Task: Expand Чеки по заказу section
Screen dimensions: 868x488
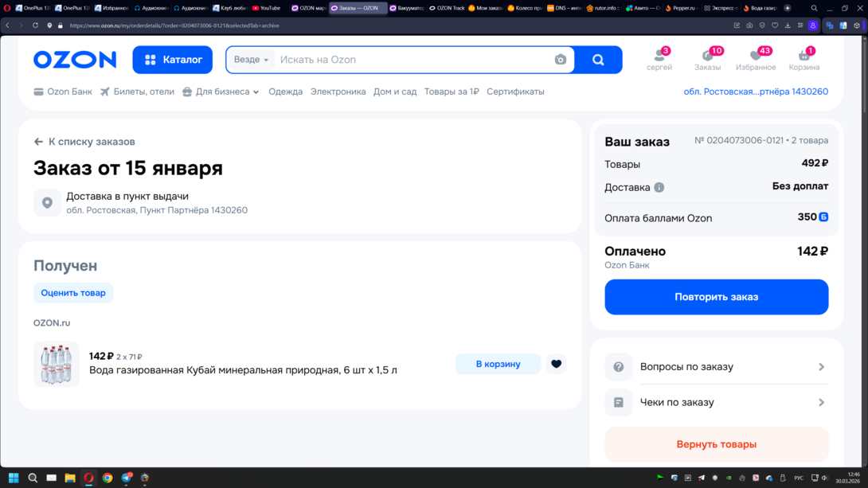Action: pos(716,403)
